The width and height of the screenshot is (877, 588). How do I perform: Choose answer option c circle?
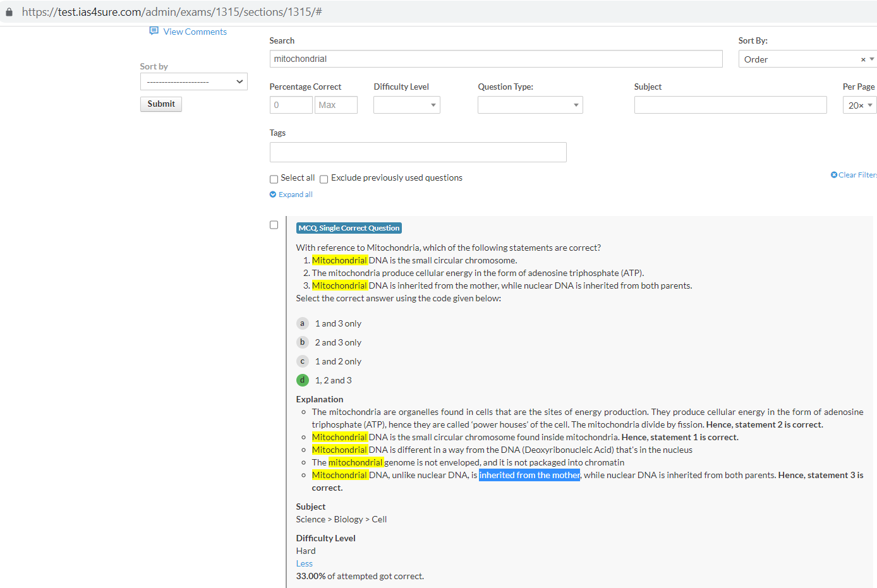coord(302,361)
